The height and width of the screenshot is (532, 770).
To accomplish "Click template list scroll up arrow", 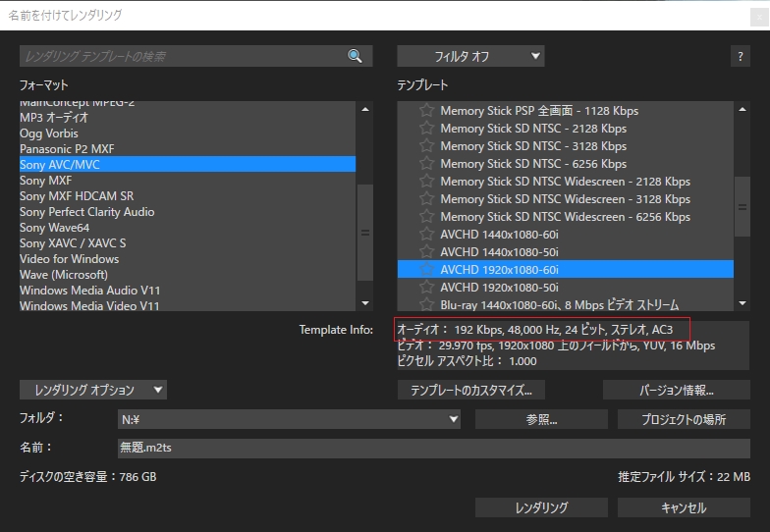I will point(742,110).
